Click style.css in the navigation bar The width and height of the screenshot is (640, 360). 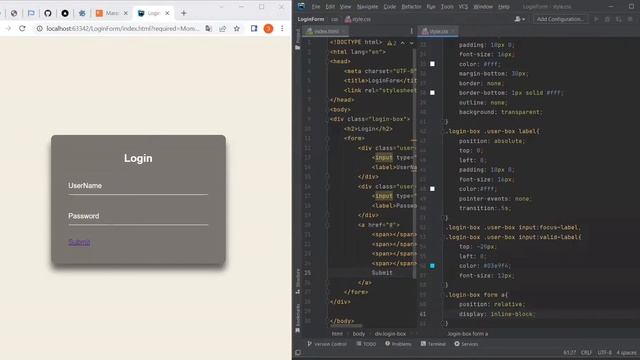pos(358,19)
